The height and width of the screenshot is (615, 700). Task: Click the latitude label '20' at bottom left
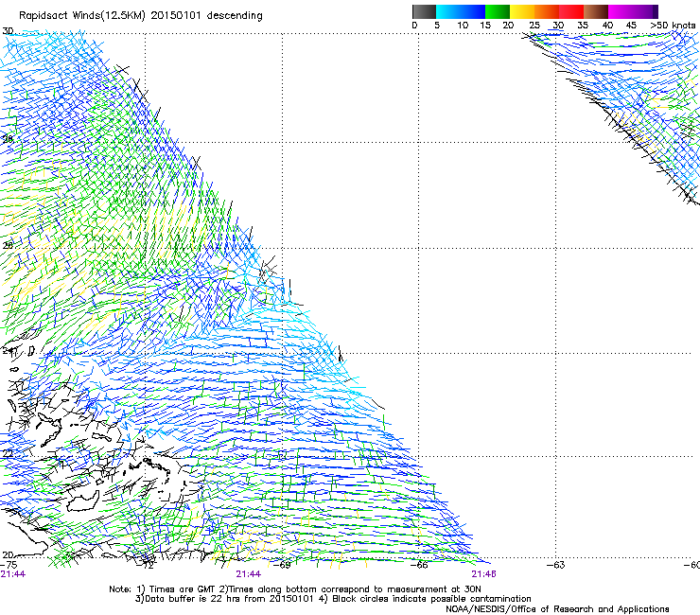tap(8, 555)
